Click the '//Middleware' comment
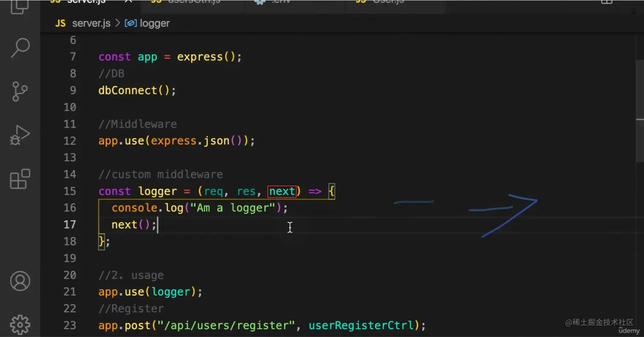This screenshot has width=644, height=337. (138, 124)
